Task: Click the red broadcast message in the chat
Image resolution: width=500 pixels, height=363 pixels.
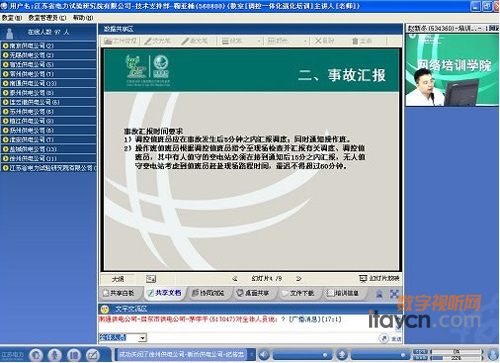Action: [220, 319]
